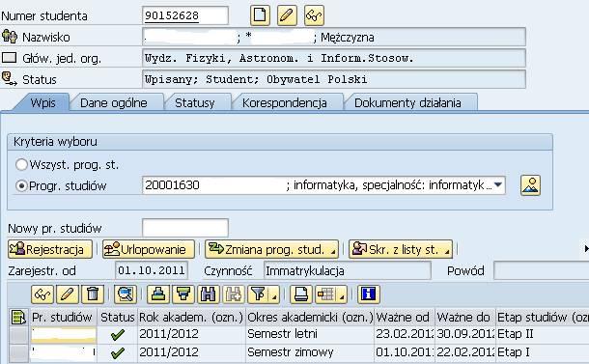The image size is (589, 364).
Task: Select the Semestr letni row selector
Action: (x=18, y=334)
